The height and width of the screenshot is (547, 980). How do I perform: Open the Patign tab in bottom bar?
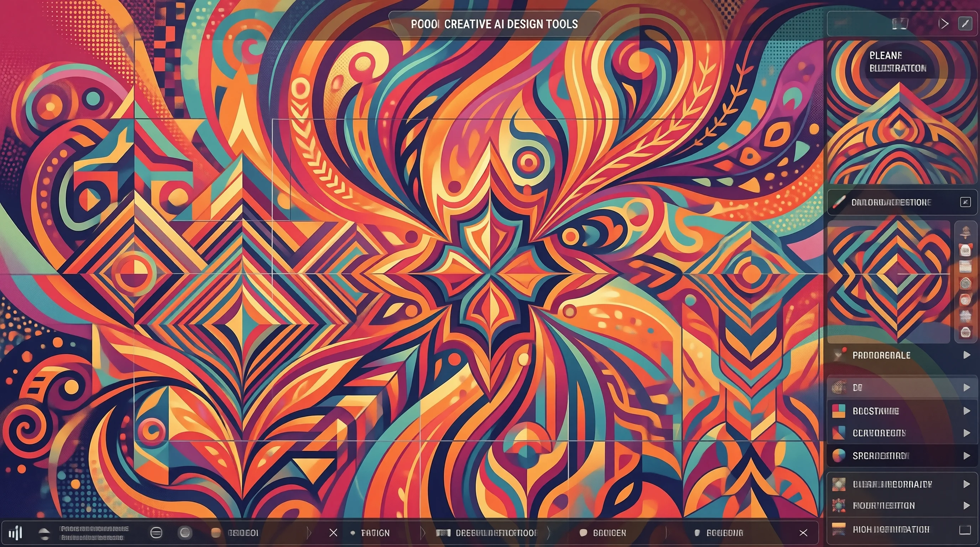click(375, 533)
